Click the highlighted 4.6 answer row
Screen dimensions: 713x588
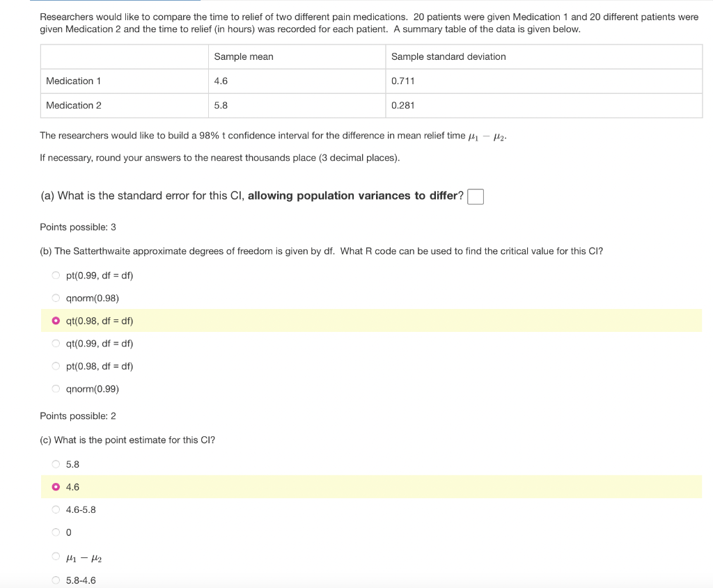click(279, 486)
